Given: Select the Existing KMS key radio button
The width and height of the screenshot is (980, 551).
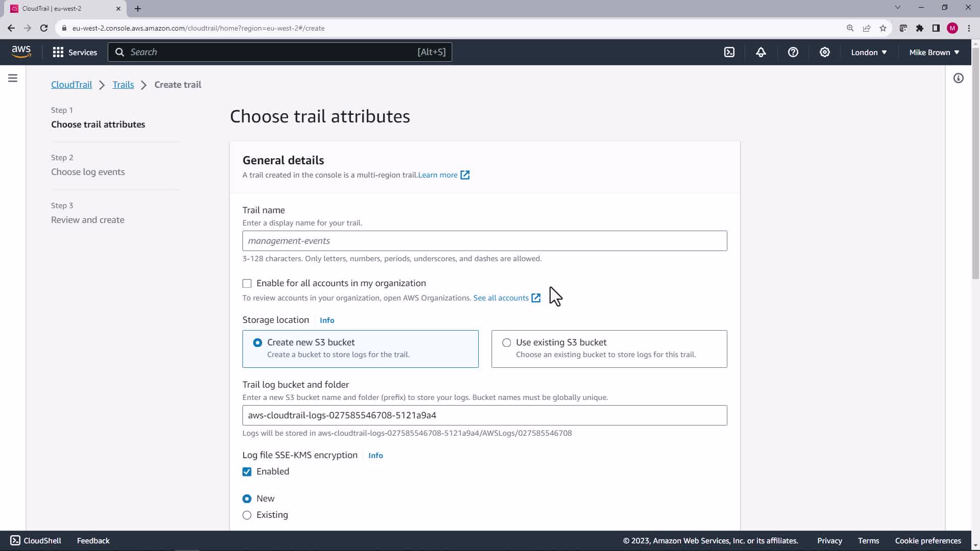Looking at the screenshot, I should click(x=247, y=515).
